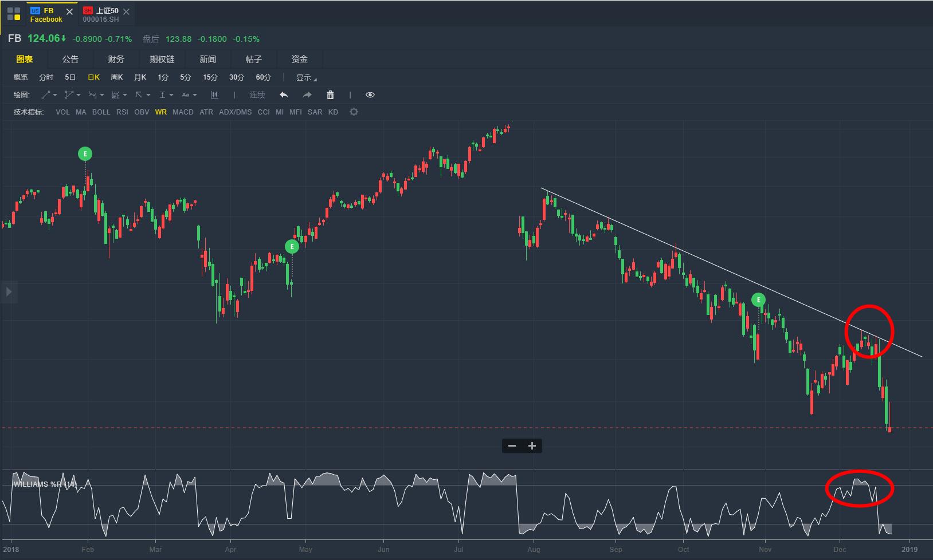Switch to the 财务 tab
Image resolution: width=933 pixels, height=560 pixels.
116,60
